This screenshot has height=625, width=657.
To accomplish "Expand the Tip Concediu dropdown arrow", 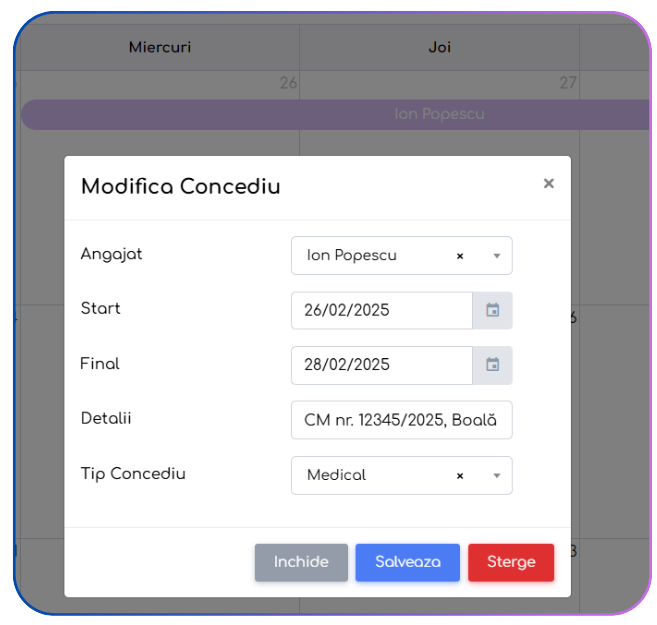I will click(x=497, y=475).
